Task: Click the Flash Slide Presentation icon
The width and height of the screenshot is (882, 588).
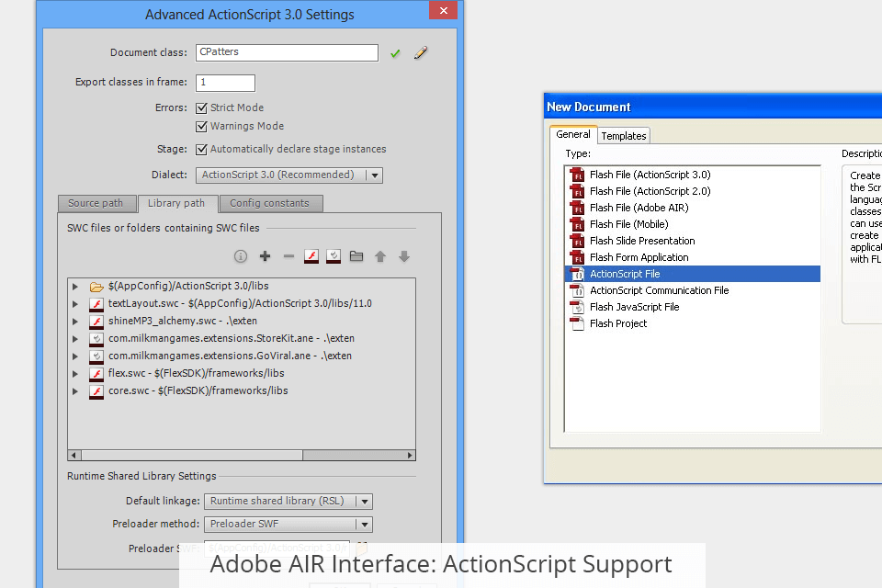Action: point(577,241)
